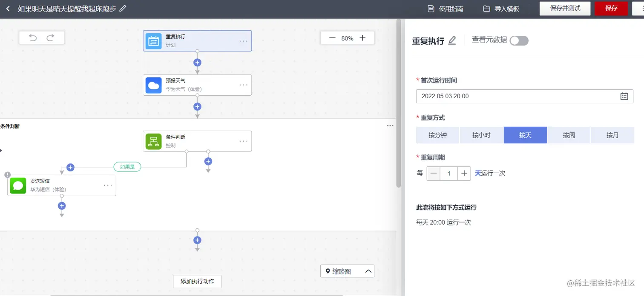644x296 pixels.
Task: Open the 重复执行 node's three-dot menu
Action: (x=243, y=41)
